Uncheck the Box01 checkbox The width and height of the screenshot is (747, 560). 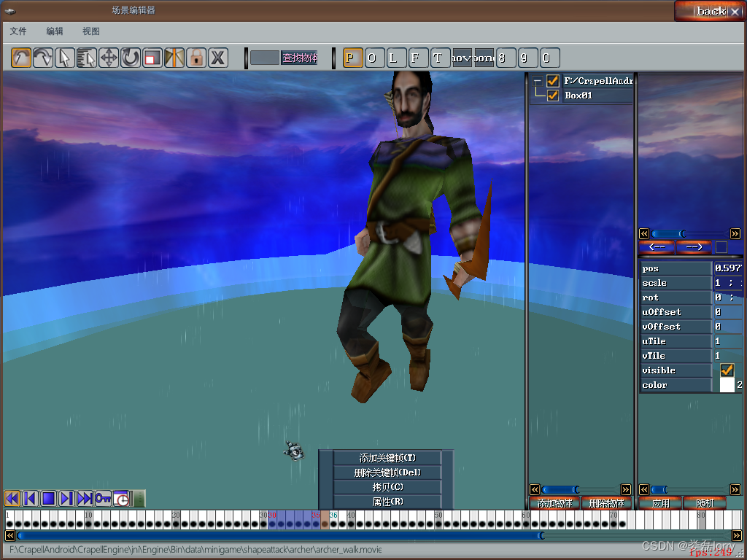point(553,96)
